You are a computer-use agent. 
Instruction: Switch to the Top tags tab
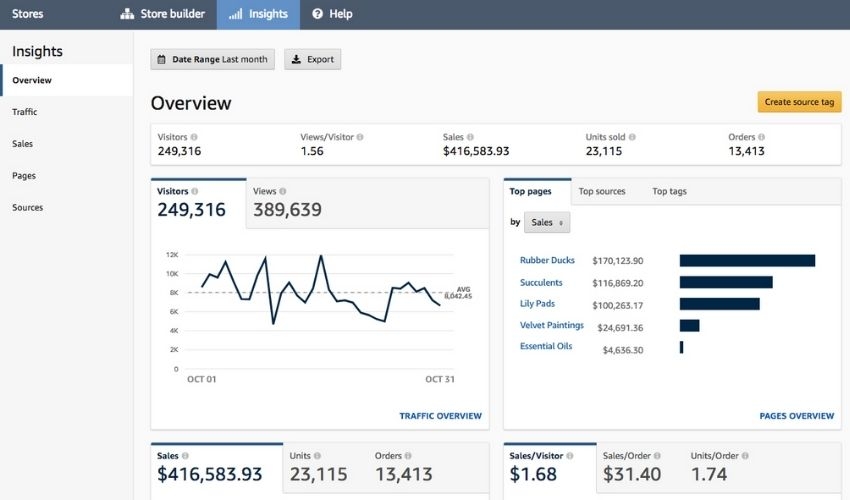669,191
